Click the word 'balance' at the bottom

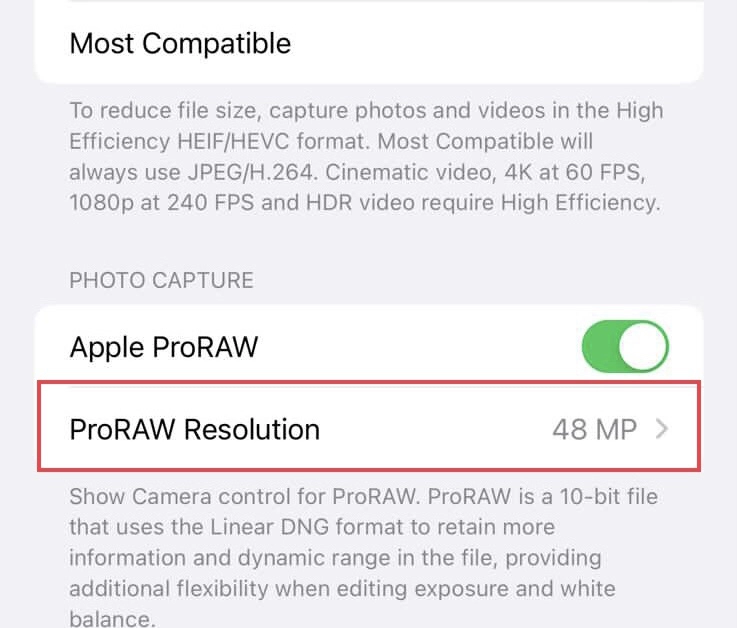coord(110,619)
